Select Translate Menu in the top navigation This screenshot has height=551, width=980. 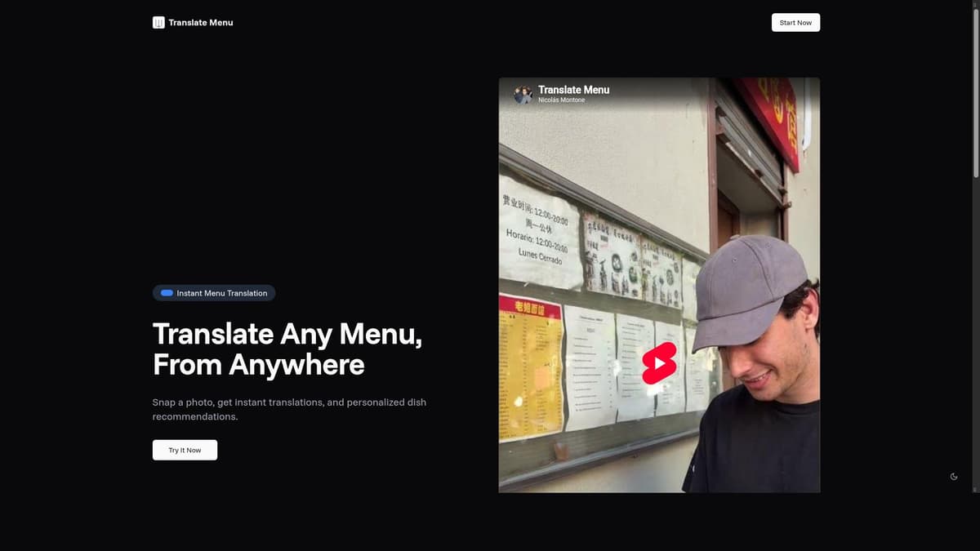pyautogui.click(x=200, y=22)
